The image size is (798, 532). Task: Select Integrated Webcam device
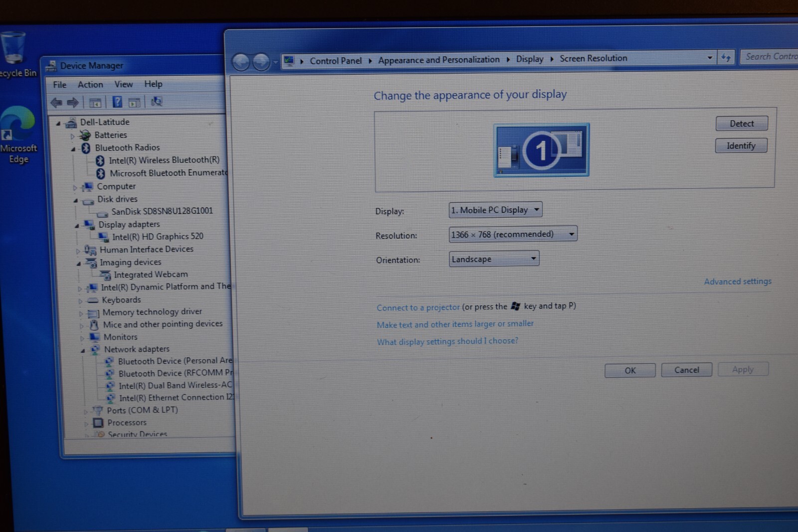151,274
